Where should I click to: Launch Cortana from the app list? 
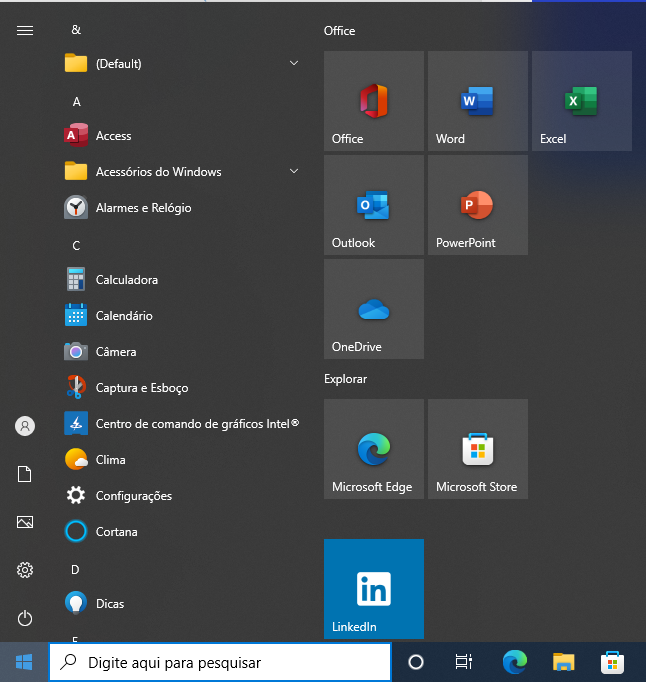click(x=181, y=532)
